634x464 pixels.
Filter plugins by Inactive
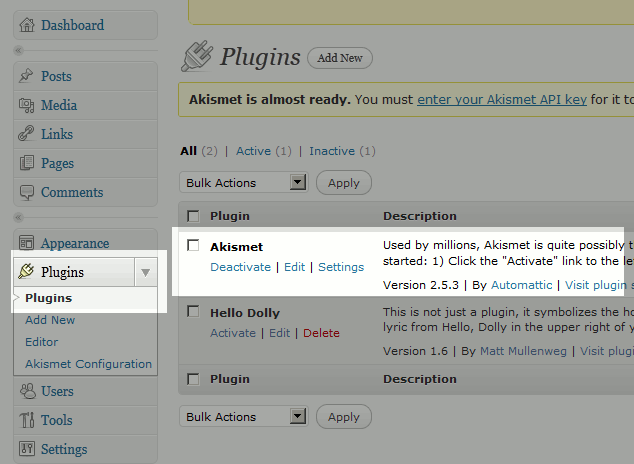pos(332,151)
